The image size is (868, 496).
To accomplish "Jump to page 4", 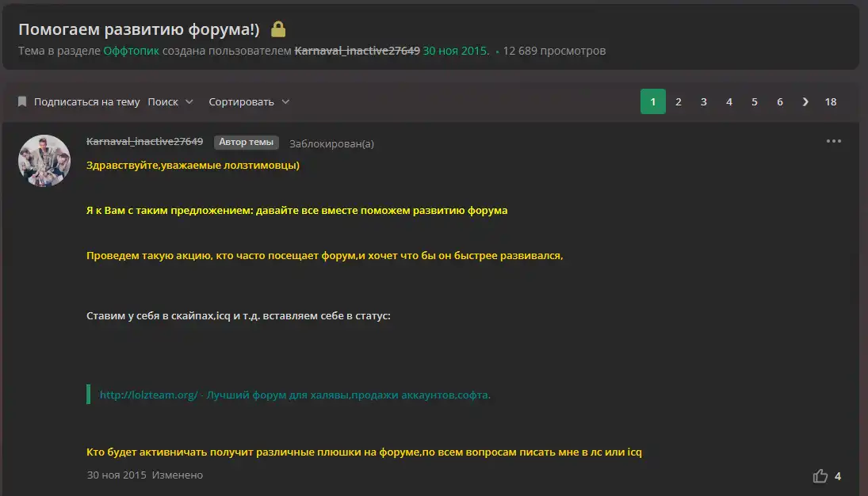I will 729,102.
